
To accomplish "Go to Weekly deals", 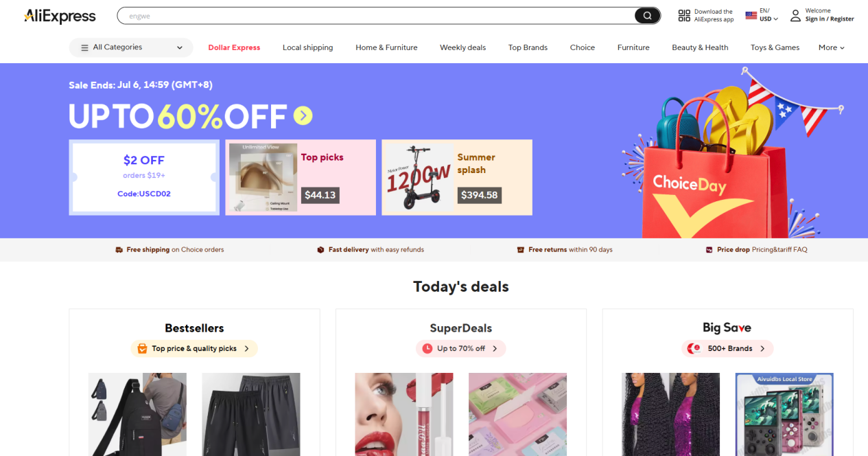I will [x=462, y=48].
